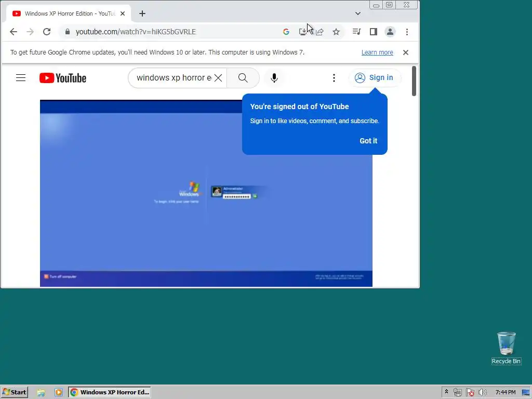Go back using the browser back arrow
Viewport: 532px width, 399px height.
tap(14, 32)
